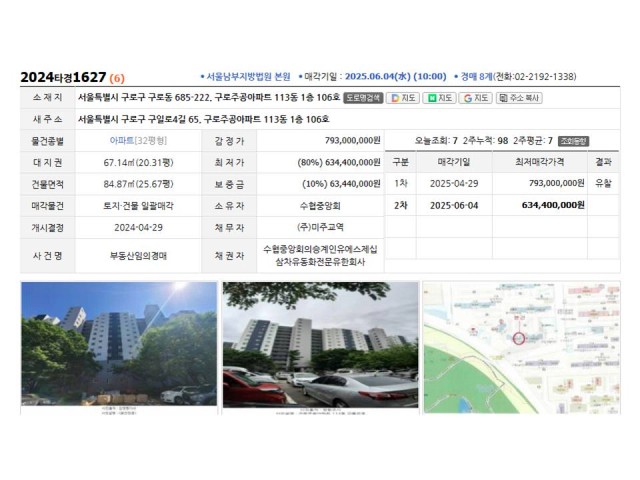The width and height of the screenshot is (640, 480).
Task: Click the 2주누적: 98 view stat
Action: (x=485, y=141)
